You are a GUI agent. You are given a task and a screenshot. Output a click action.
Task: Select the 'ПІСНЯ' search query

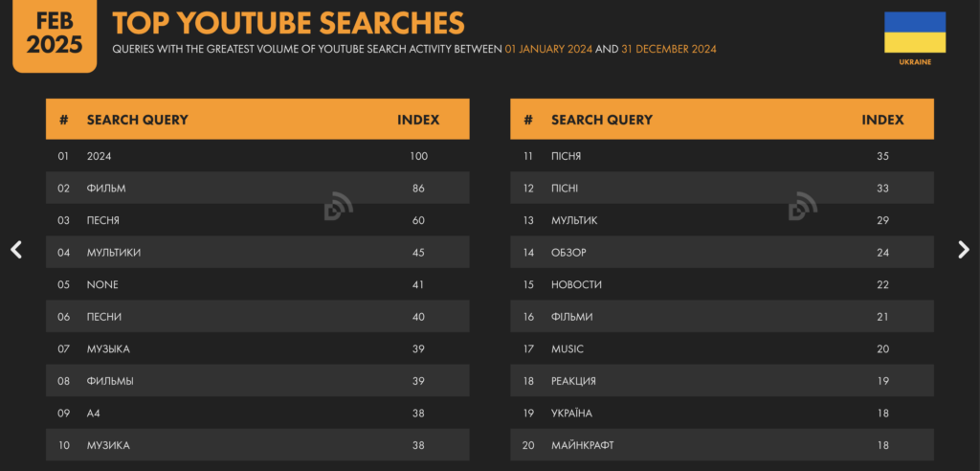(x=567, y=156)
